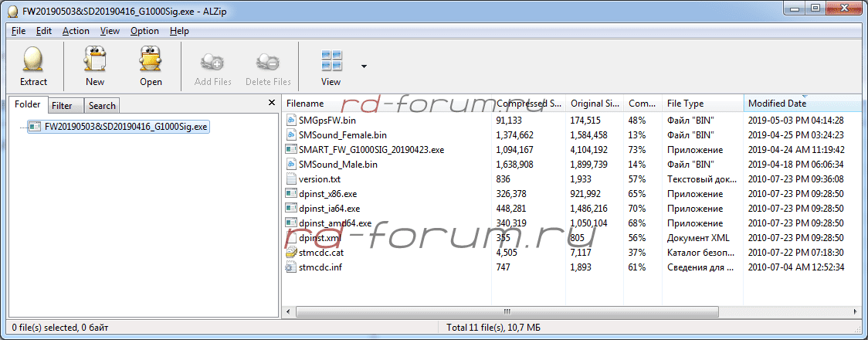Select SMART_FW_G1000SIG_20190423.exe filename

(371, 149)
